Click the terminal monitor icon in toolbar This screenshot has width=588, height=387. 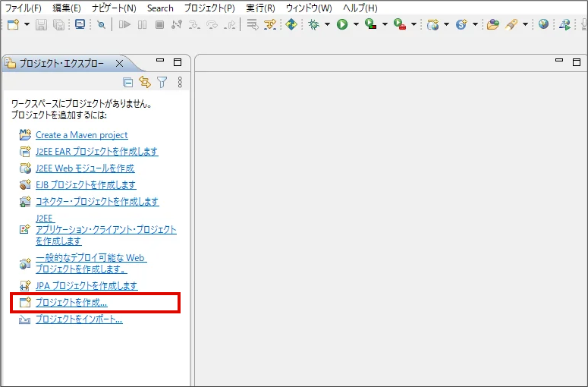80,24
